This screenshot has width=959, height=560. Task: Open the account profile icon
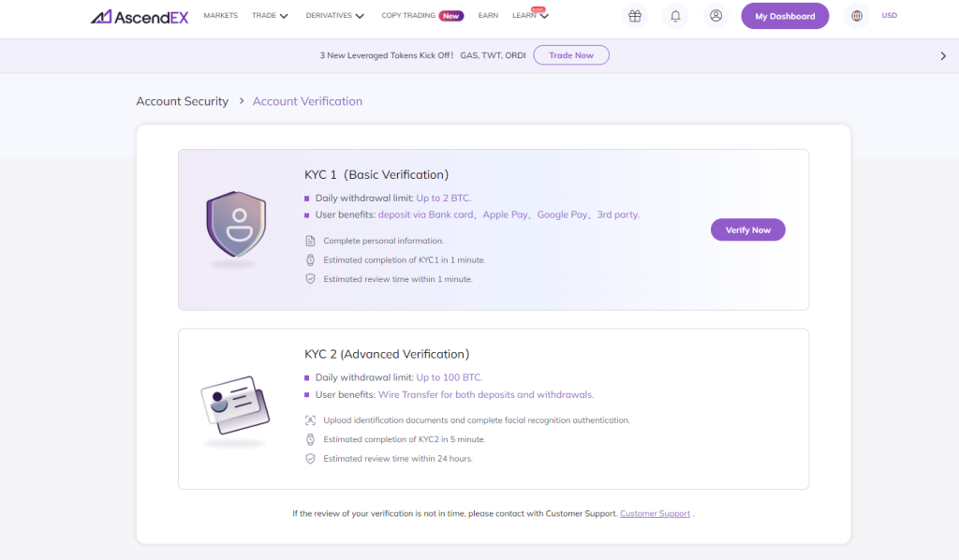pos(716,16)
